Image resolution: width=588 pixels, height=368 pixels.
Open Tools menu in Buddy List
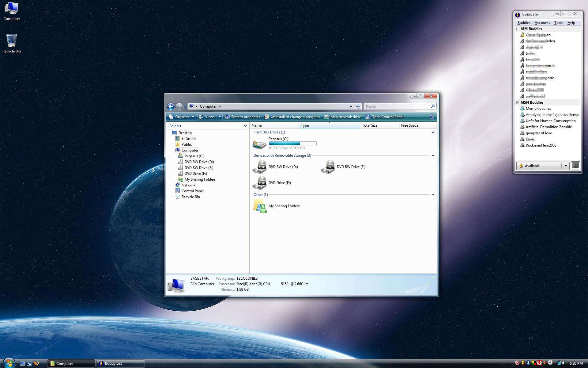[559, 23]
